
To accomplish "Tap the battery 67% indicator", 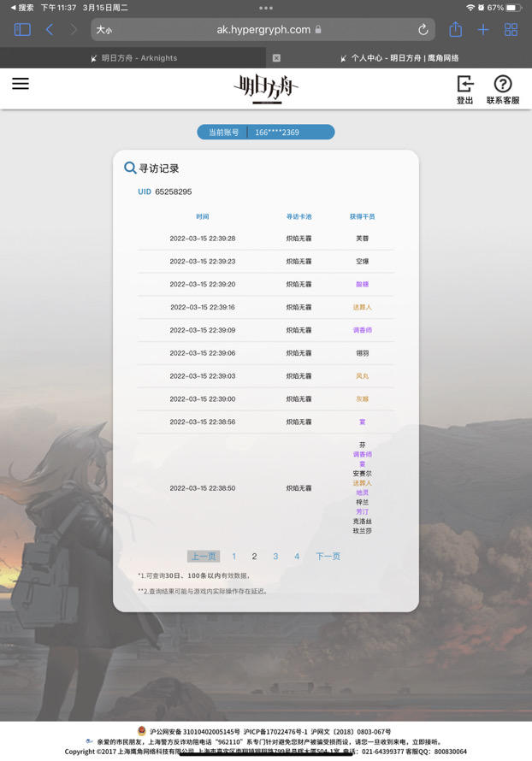I will (x=504, y=8).
